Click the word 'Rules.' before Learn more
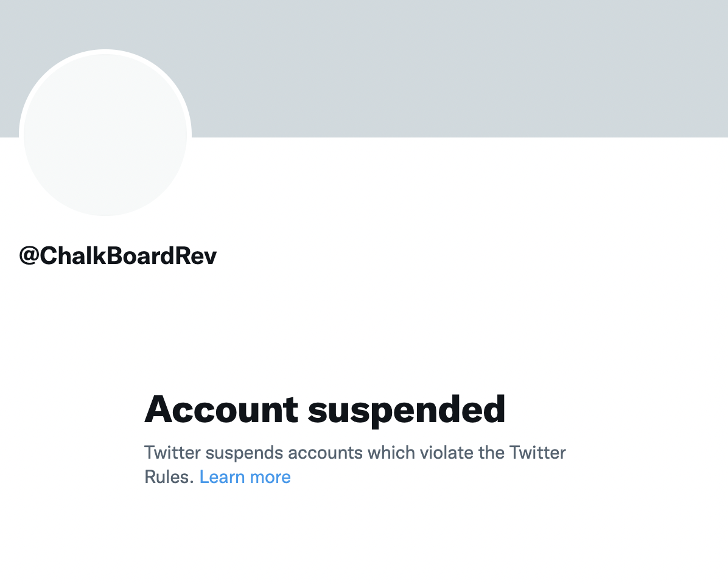Viewport: 728px width, 584px height. (169, 477)
